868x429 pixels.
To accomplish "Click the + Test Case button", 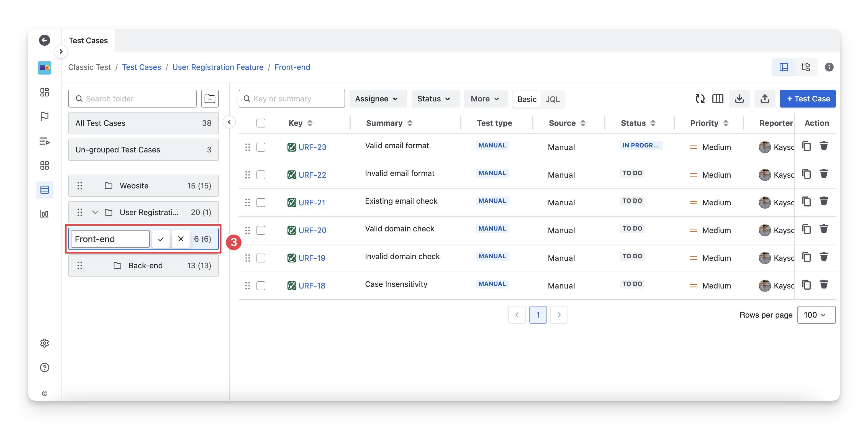I will [808, 99].
